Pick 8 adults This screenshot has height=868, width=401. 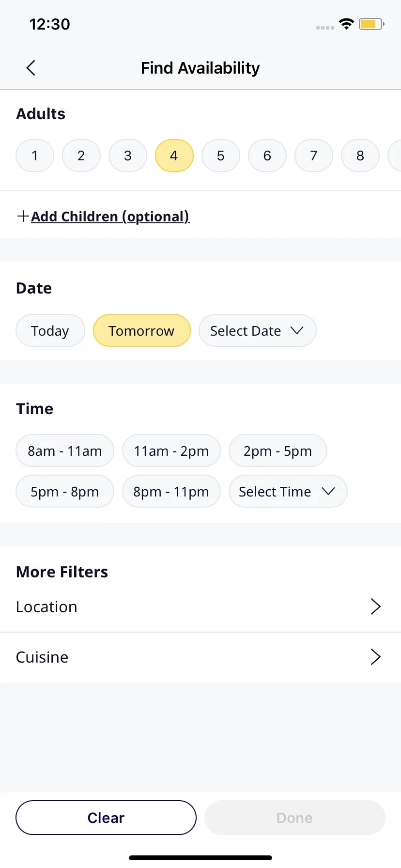360,155
